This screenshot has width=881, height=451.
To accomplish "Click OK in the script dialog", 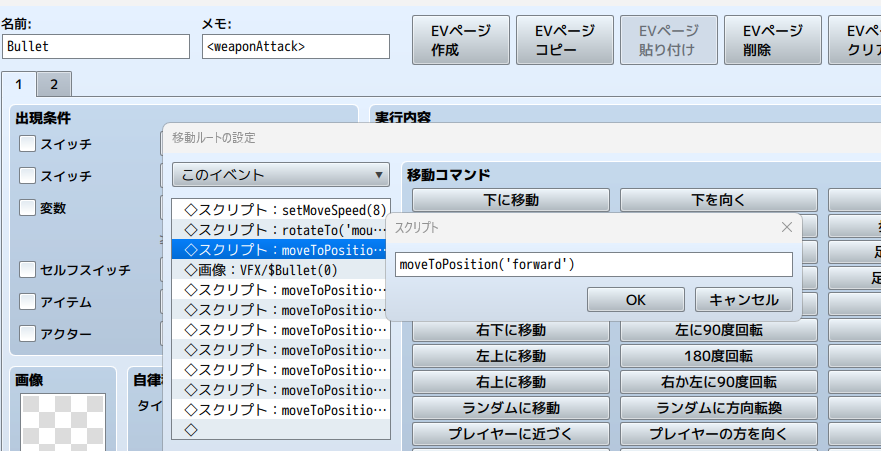I will pyautogui.click(x=635, y=299).
